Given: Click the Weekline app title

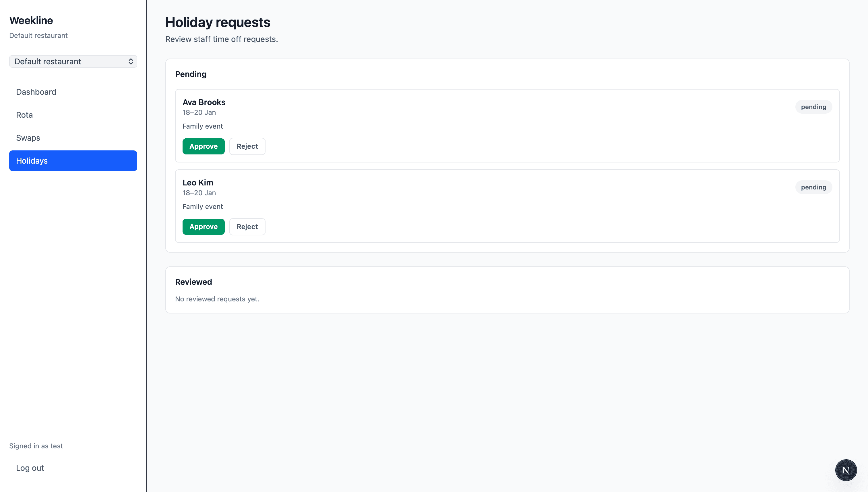Looking at the screenshot, I should [x=31, y=20].
